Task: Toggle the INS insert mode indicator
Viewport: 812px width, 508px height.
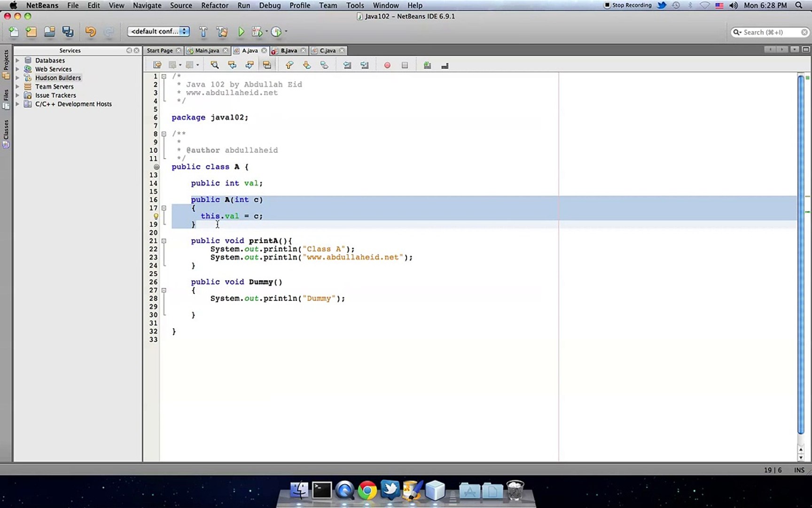Action: click(799, 470)
